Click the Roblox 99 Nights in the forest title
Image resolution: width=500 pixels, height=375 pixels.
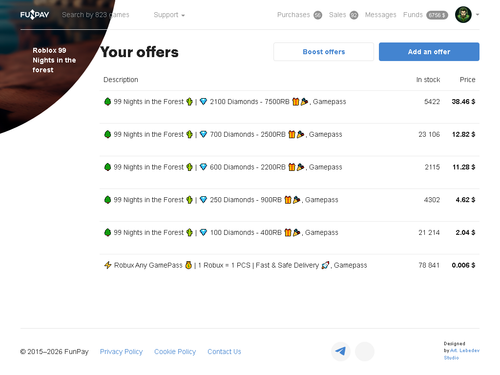(x=54, y=60)
